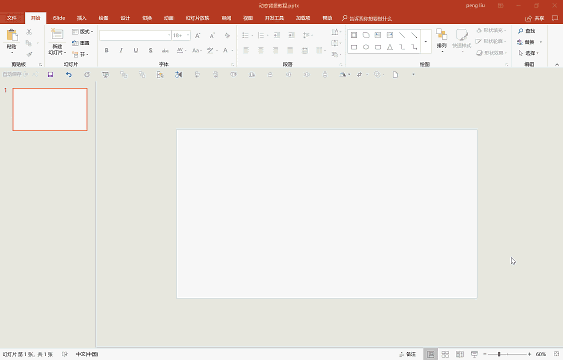Image resolution: width=563 pixels, height=360 pixels.
Task: Open the File tab
Action: 12,18
